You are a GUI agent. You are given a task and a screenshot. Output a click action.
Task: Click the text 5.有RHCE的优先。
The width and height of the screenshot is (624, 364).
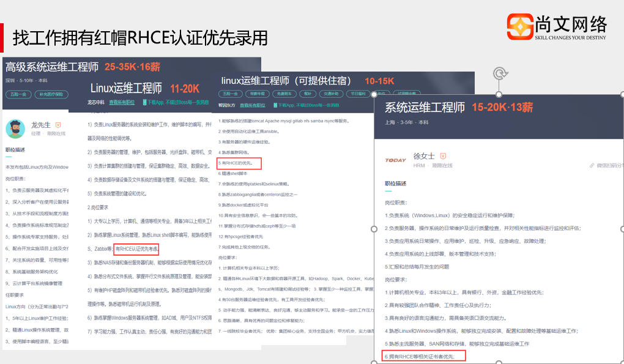point(236,163)
